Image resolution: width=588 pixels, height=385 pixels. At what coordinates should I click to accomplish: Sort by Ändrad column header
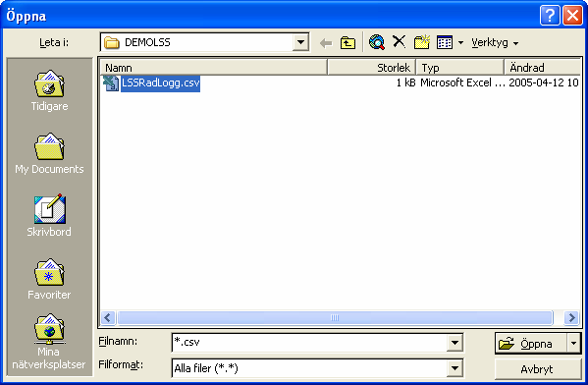tap(542, 68)
